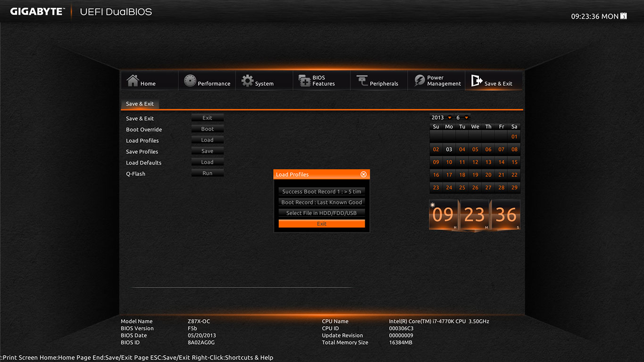
Task: Choose Boot Record : Last Known Good
Action: coord(322,202)
